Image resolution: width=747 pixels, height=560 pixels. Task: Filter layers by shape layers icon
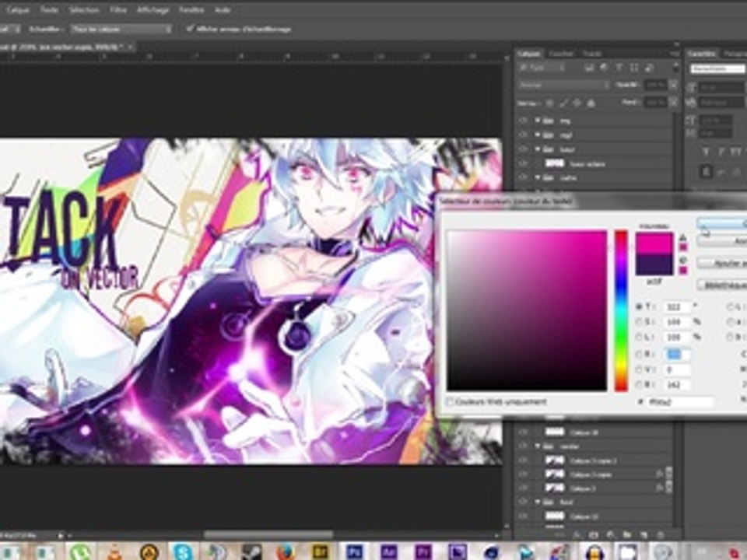pos(634,68)
